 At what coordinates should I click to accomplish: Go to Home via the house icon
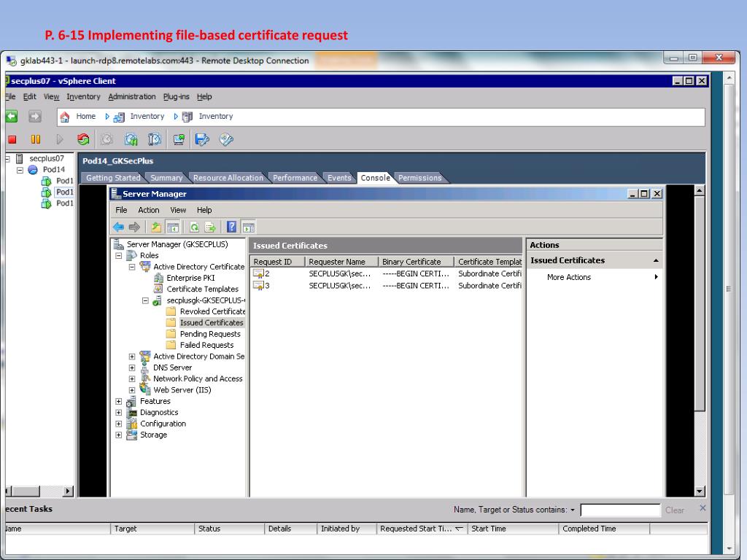65,117
